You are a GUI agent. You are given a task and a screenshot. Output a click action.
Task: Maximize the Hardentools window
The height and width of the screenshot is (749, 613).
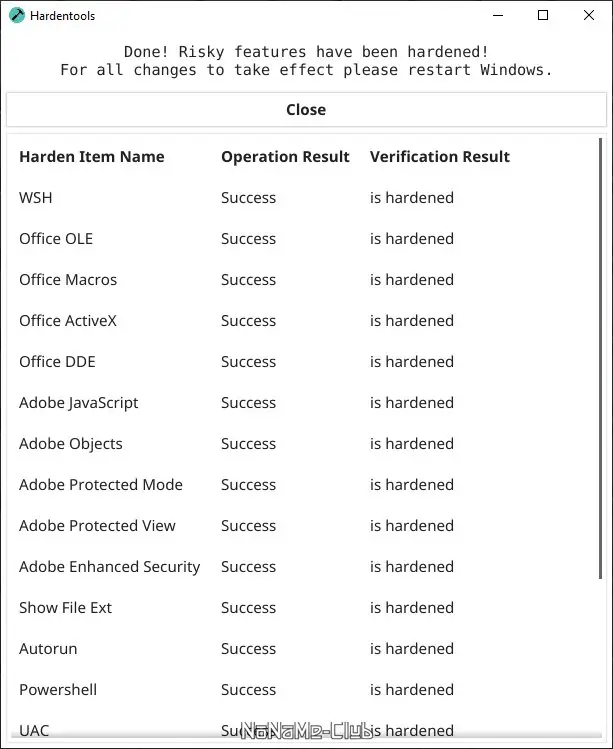pyautogui.click(x=543, y=16)
